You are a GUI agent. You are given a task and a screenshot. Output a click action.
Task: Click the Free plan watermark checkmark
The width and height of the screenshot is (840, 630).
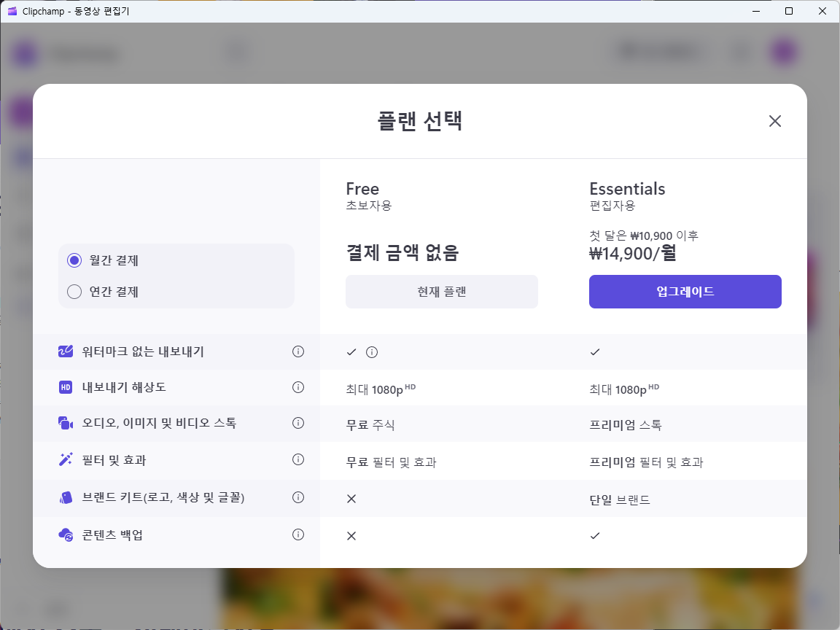[351, 352]
